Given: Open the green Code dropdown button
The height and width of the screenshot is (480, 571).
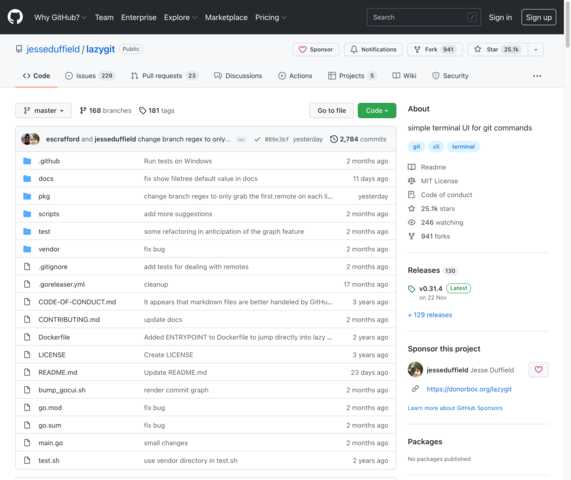Looking at the screenshot, I should click(377, 110).
